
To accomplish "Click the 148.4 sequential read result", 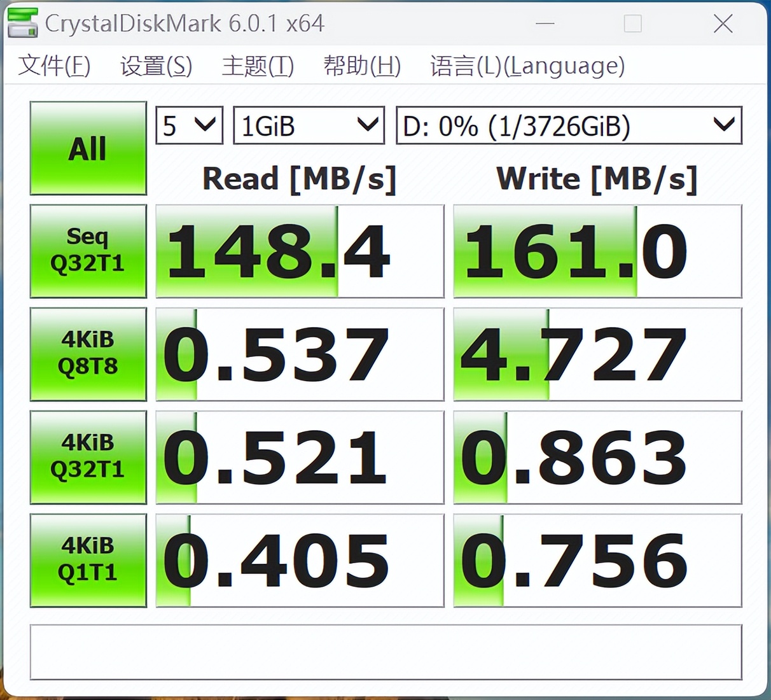I will 300,251.
